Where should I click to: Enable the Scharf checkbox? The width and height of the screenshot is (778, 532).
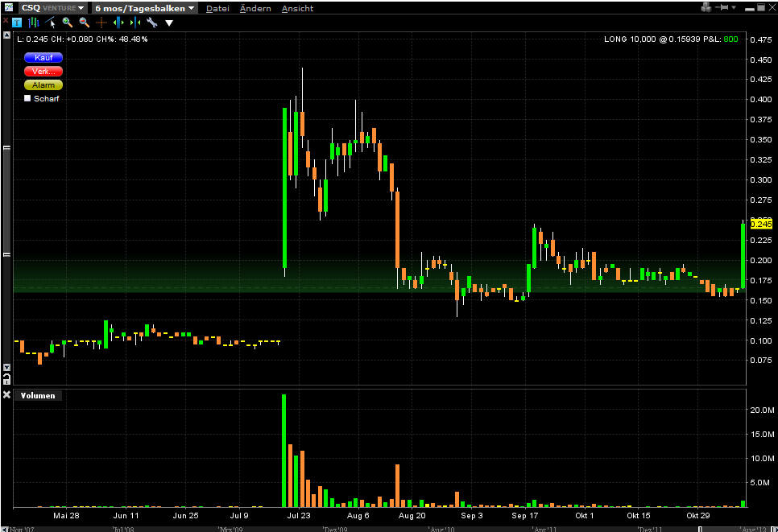27,99
